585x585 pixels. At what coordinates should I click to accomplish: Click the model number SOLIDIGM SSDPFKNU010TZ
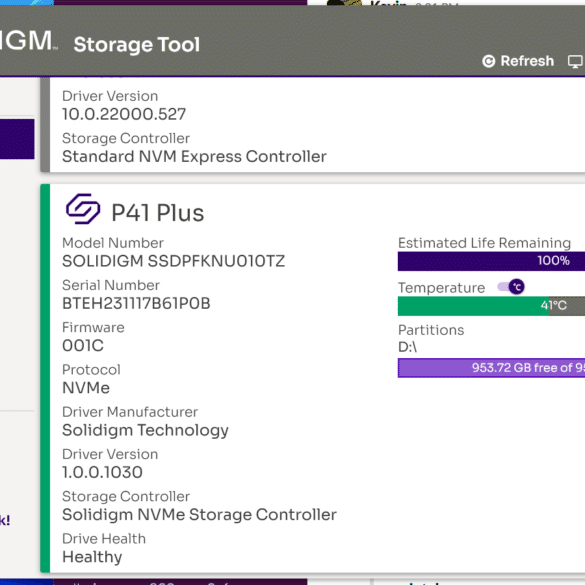[173, 261]
